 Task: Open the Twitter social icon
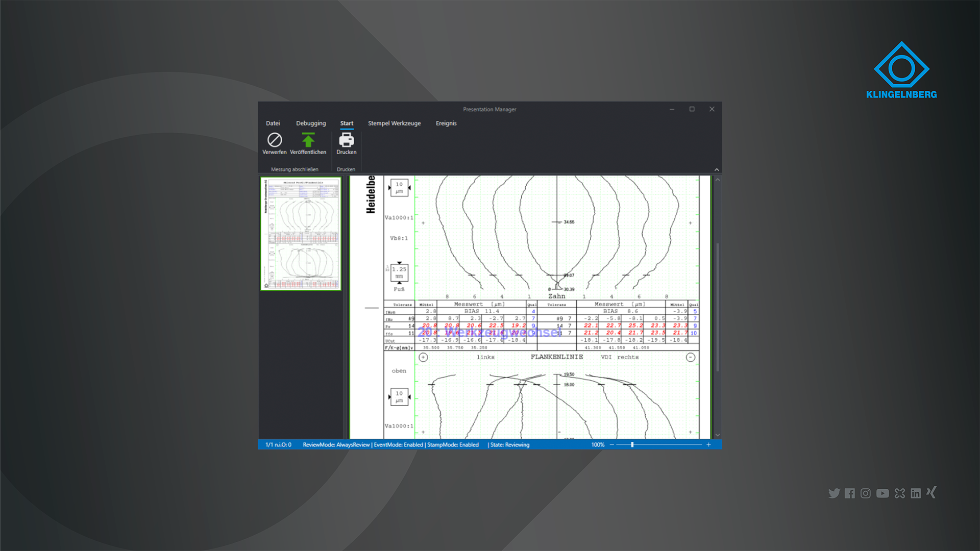click(834, 493)
